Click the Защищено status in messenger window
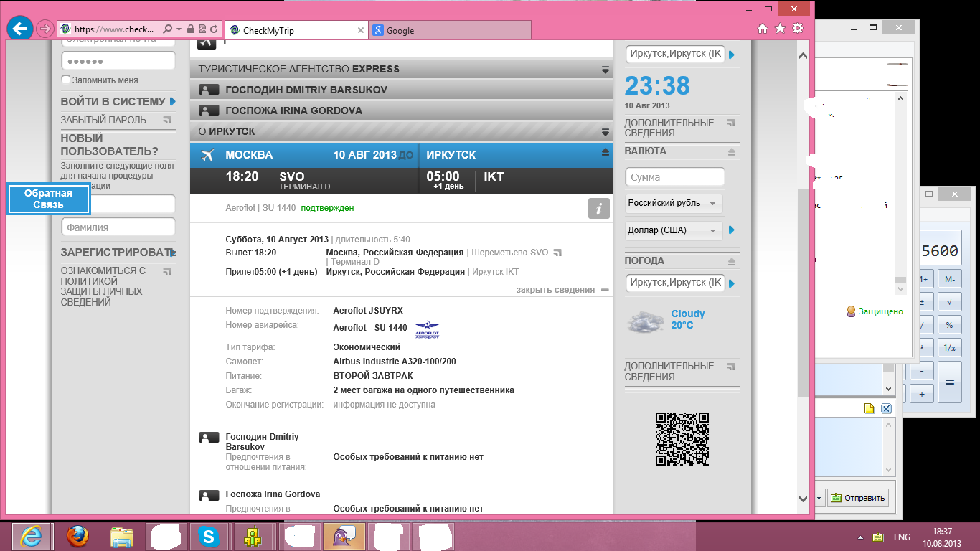The image size is (980, 551). (x=875, y=311)
